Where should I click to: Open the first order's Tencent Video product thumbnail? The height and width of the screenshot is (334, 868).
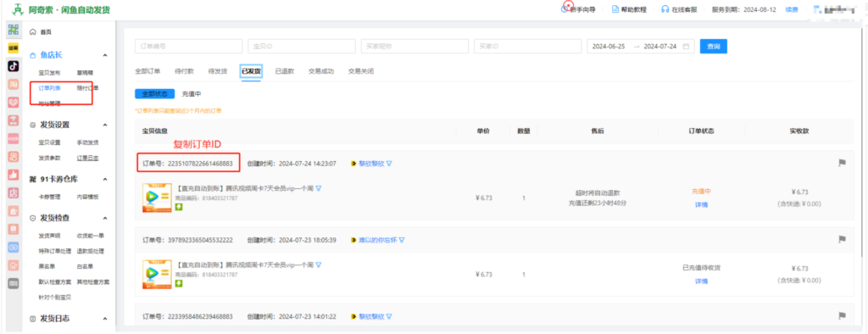(x=157, y=198)
